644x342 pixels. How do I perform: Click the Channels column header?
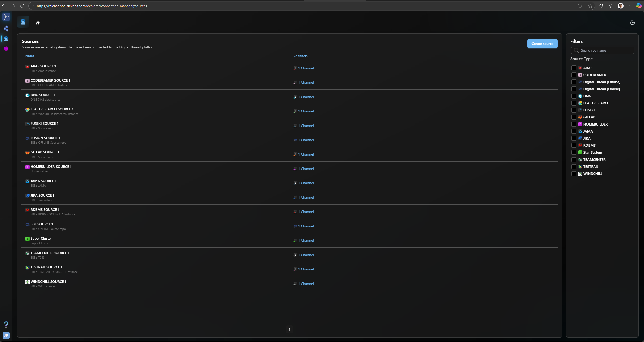(300, 56)
